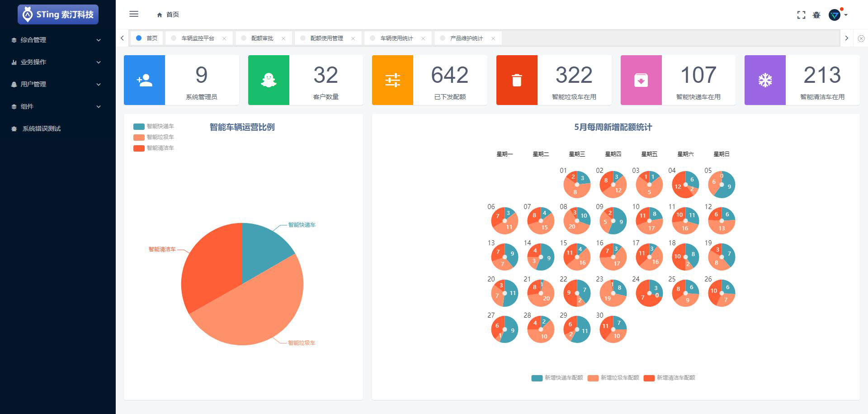Screen dimensions: 868x414
Task: Toggle 新增清洁车配额 legend in calendar chart
Action: coord(670,378)
